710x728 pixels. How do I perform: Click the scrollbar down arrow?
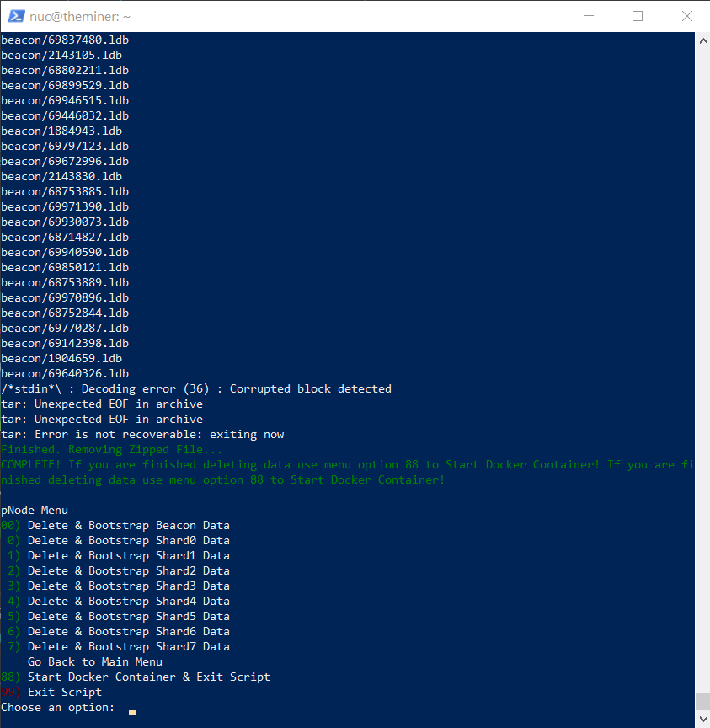pyautogui.click(x=703, y=719)
